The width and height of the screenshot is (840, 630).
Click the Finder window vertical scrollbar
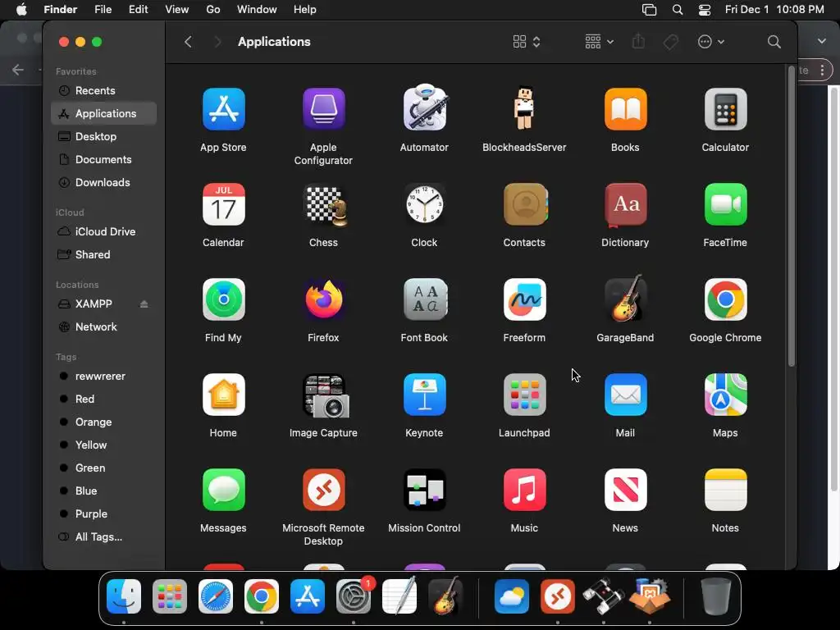(792, 217)
